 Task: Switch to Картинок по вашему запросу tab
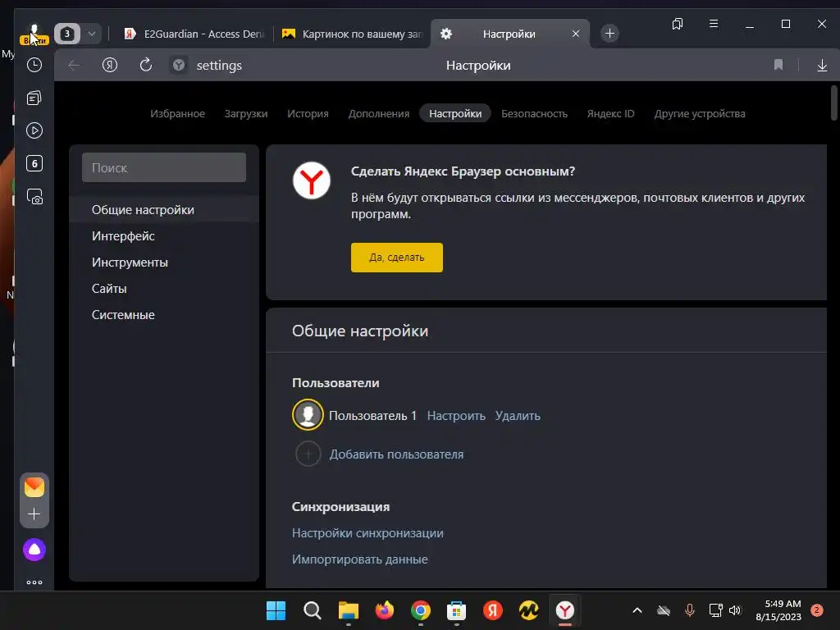point(353,34)
